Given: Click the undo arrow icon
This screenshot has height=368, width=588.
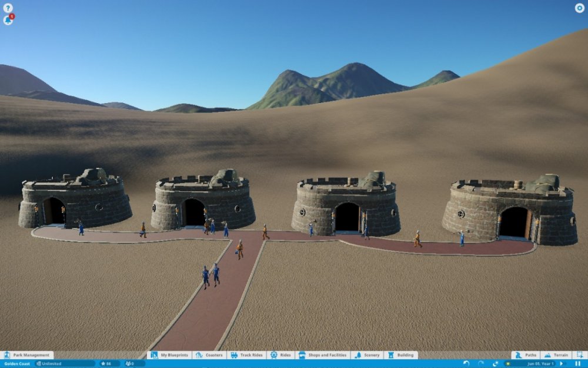Looking at the screenshot, I should point(466,364).
